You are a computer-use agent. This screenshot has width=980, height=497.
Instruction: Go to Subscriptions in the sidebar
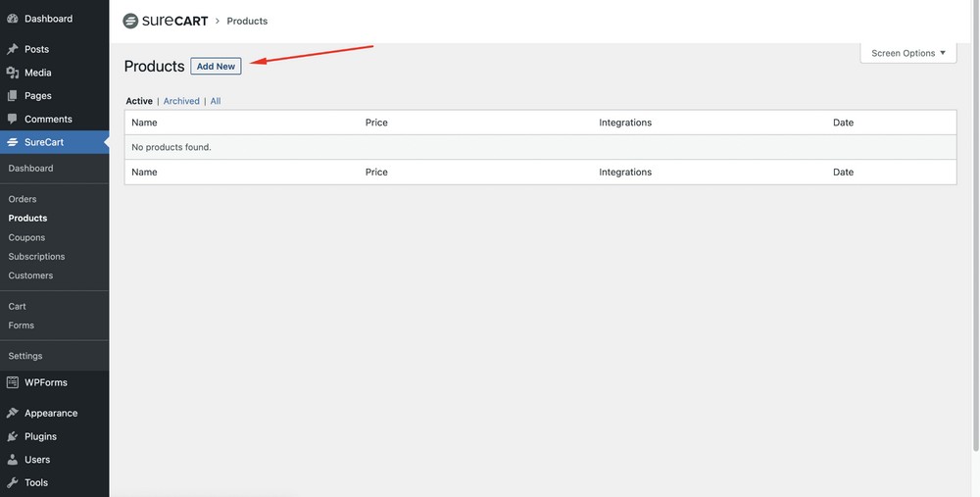click(36, 257)
